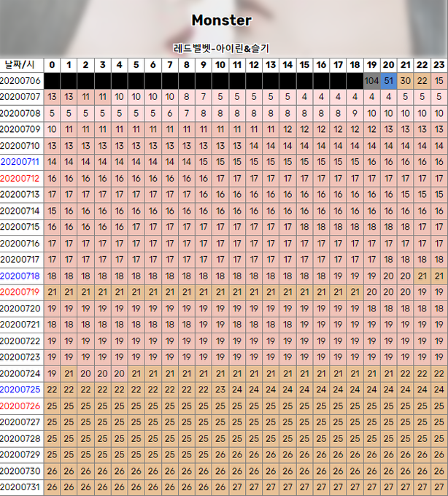Select the hour column header "23"
Screen dimensions: 448x496
pos(439,65)
